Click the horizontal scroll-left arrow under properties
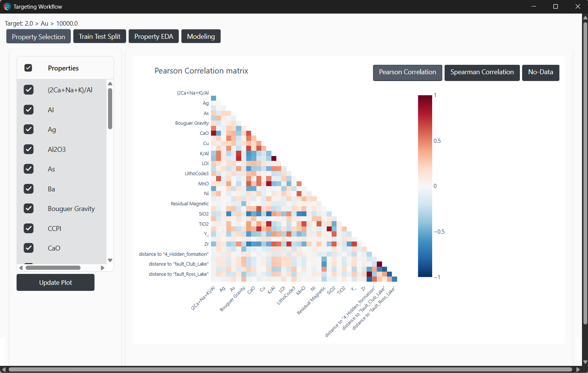The height and width of the screenshot is (373, 588). [x=21, y=268]
